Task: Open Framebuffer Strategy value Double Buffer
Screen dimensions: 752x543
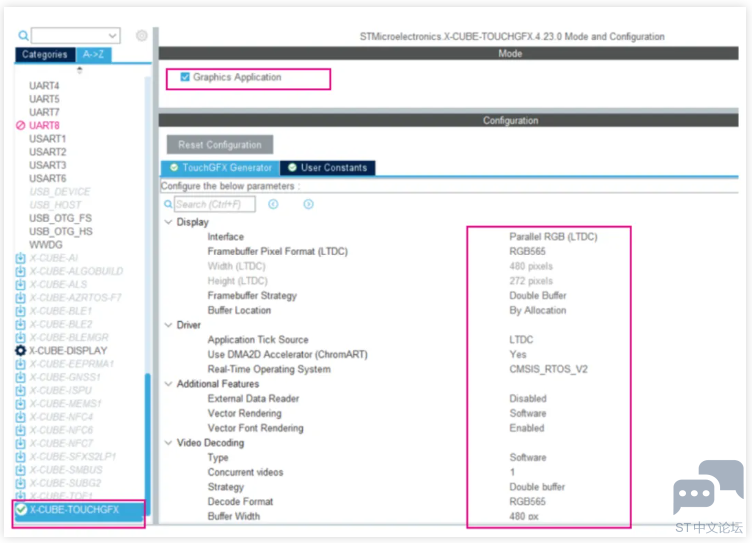Action: [538, 295]
